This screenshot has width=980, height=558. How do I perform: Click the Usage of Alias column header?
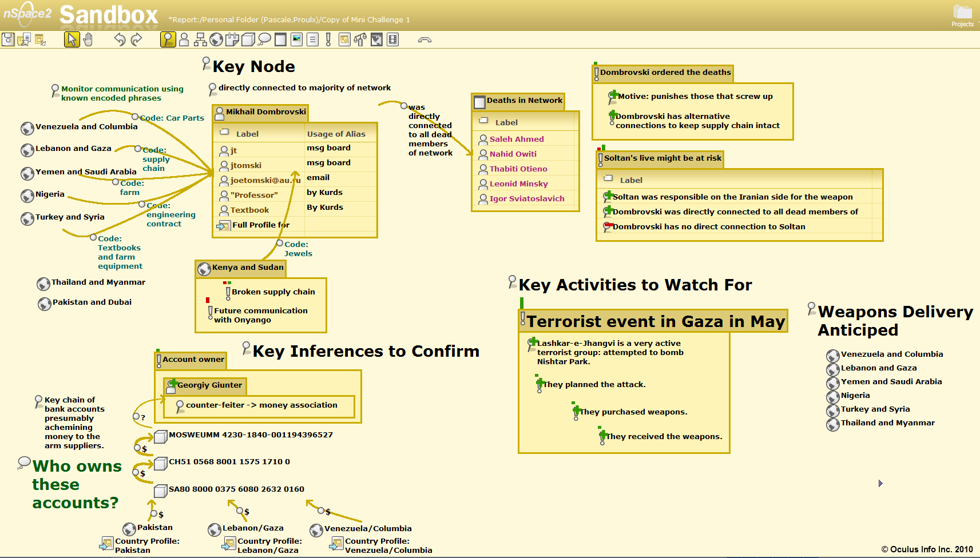[336, 134]
